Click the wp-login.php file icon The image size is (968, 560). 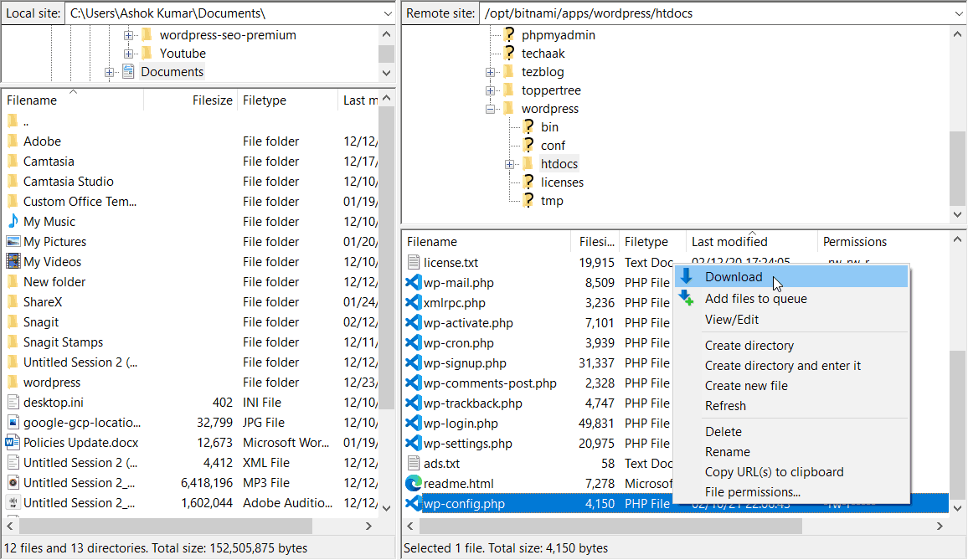coord(413,423)
